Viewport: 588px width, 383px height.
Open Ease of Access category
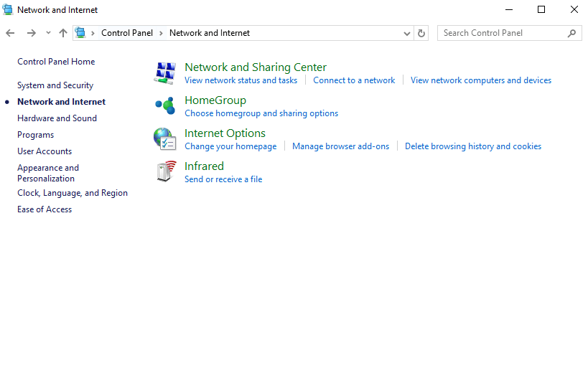45,209
